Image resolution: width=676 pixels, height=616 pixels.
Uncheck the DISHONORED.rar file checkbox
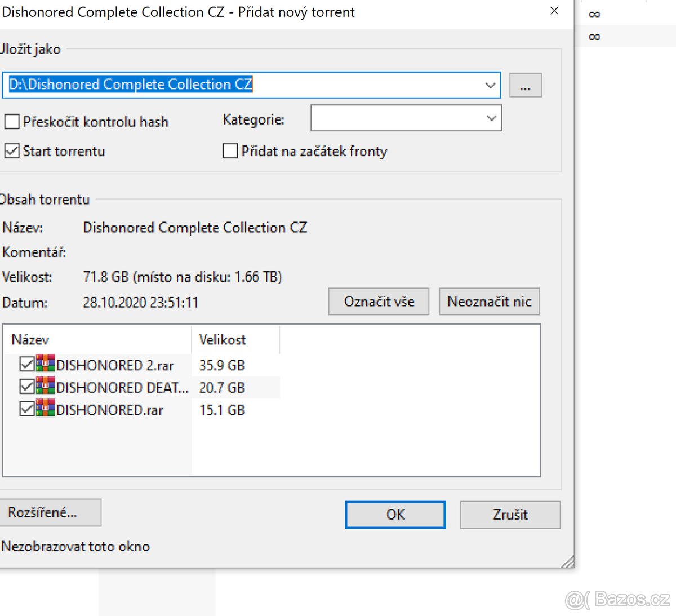click(x=26, y=409)
